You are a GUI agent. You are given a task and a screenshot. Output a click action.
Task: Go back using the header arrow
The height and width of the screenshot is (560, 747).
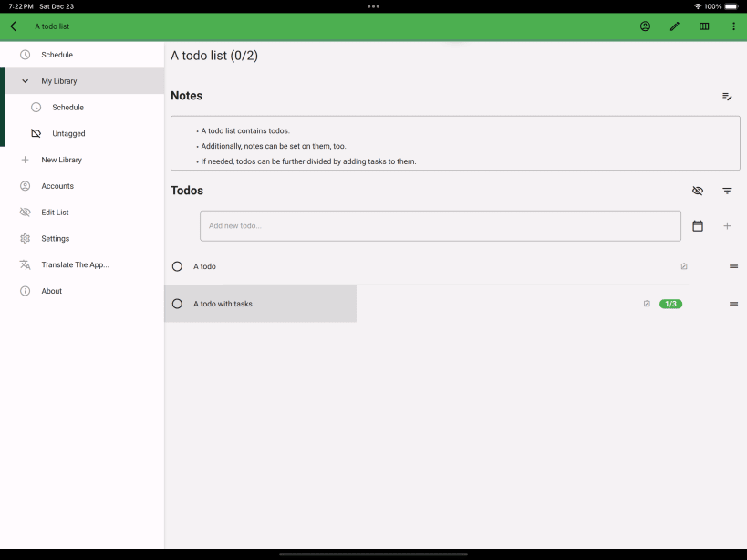coord(14,26)
